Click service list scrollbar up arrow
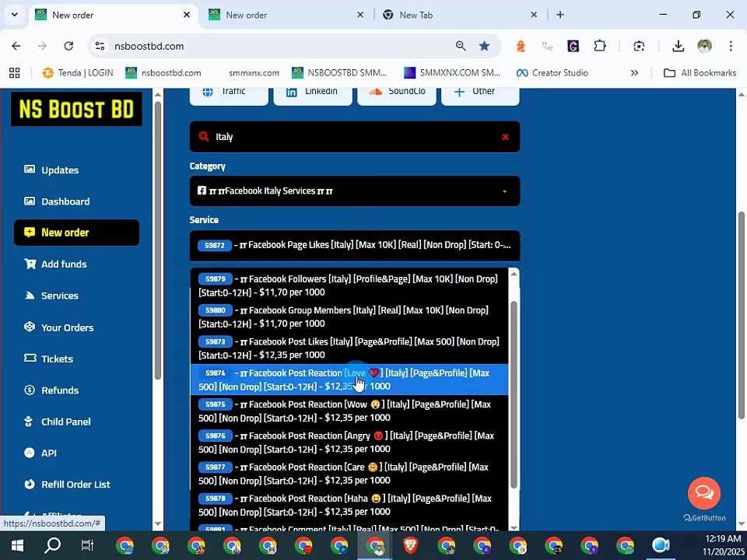Screen dimensions: 747x560 514,274
